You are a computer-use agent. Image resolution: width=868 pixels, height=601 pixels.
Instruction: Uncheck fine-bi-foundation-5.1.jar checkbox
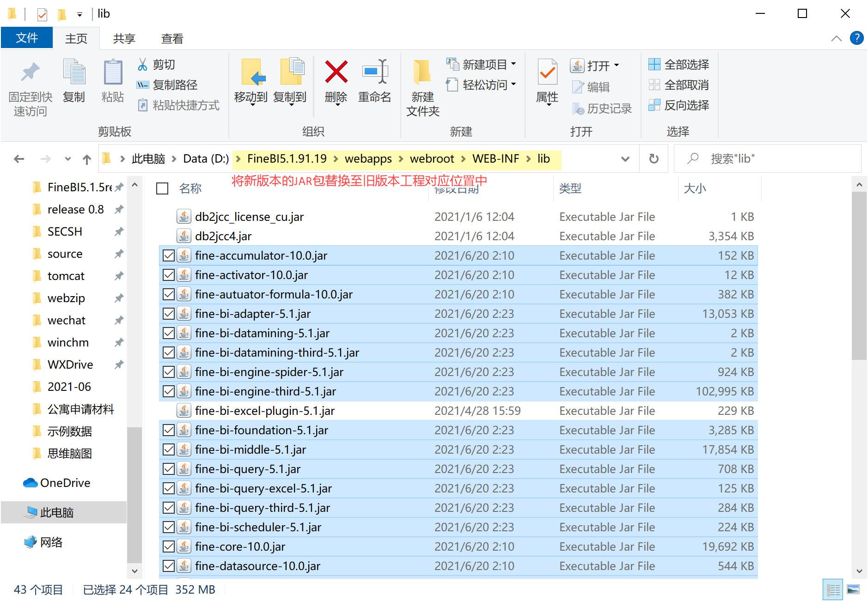click(169, 430)
